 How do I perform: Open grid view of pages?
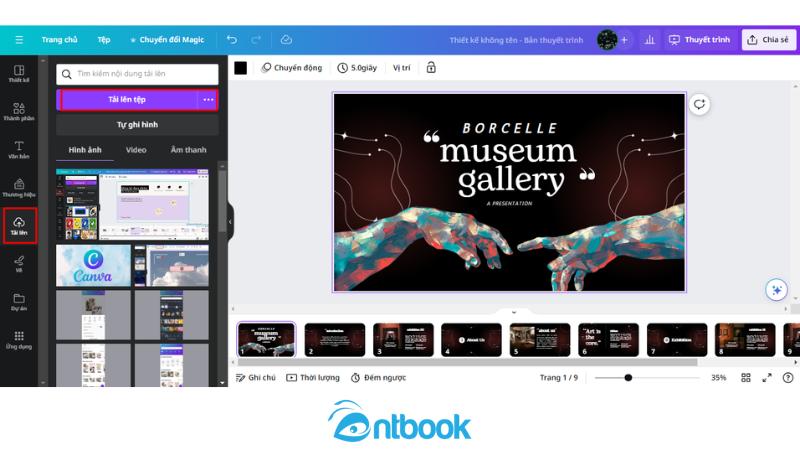(x=745, y=378)
